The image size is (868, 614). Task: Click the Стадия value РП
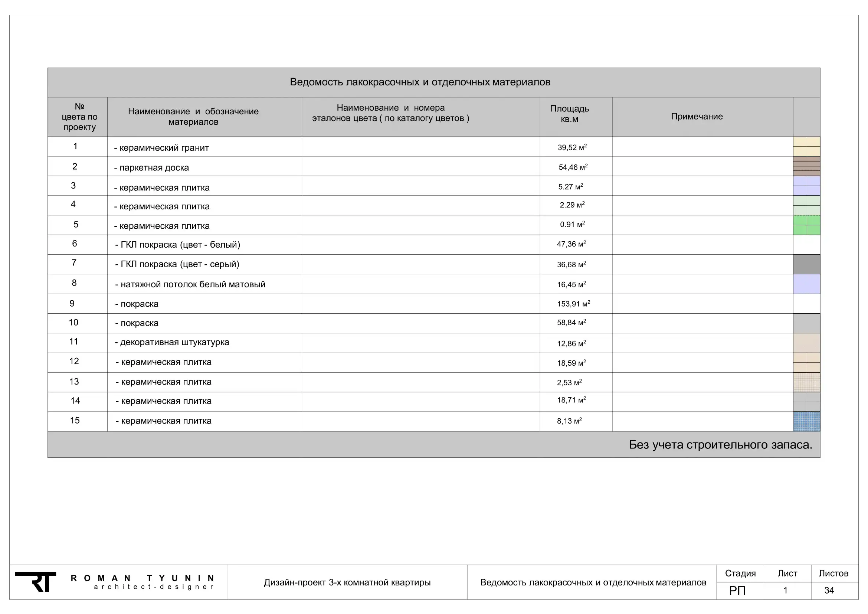coord(737,591)
